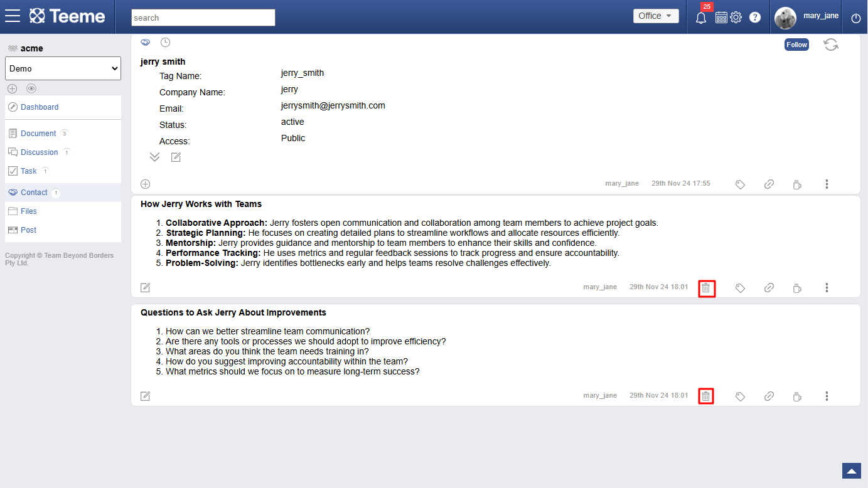Open the notifications bell
The image size is (868, 488).
pyautogui.click(x=701, y=18)
